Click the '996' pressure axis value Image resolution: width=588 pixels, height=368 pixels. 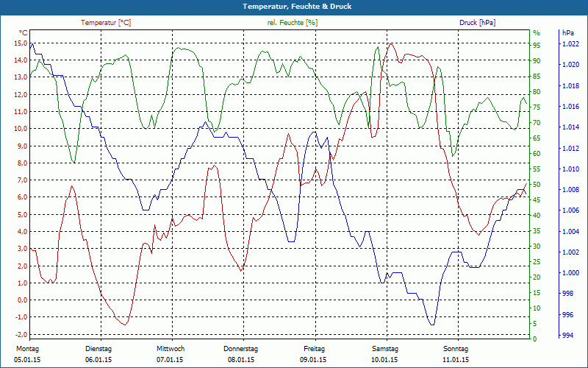[x=568, y=314]
